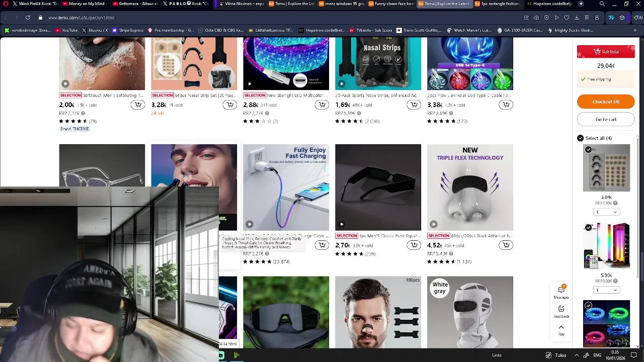This screenshot has width=644, height=362.
Task: Click the RRP info icon for 3,04€ cart item
Action: (x=615, y=203)
